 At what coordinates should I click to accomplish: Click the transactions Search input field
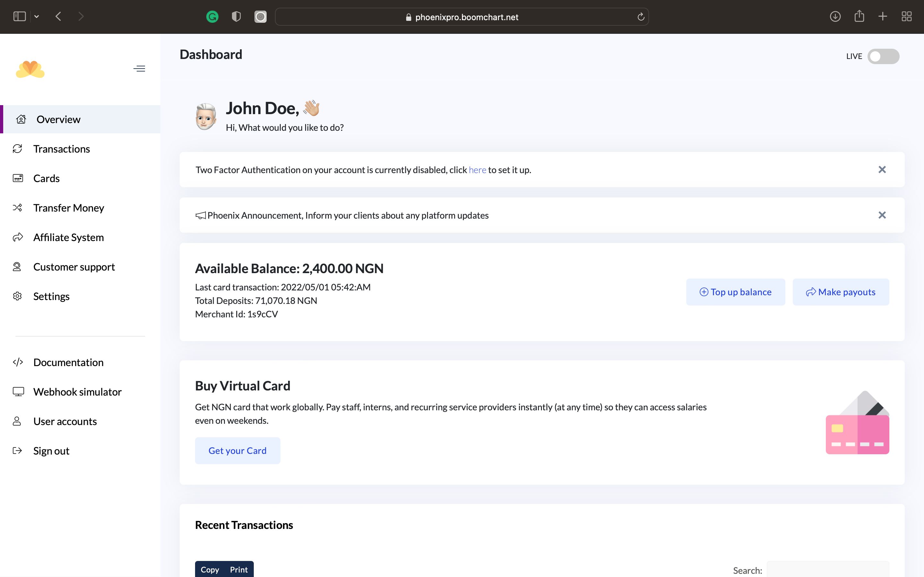827,570
